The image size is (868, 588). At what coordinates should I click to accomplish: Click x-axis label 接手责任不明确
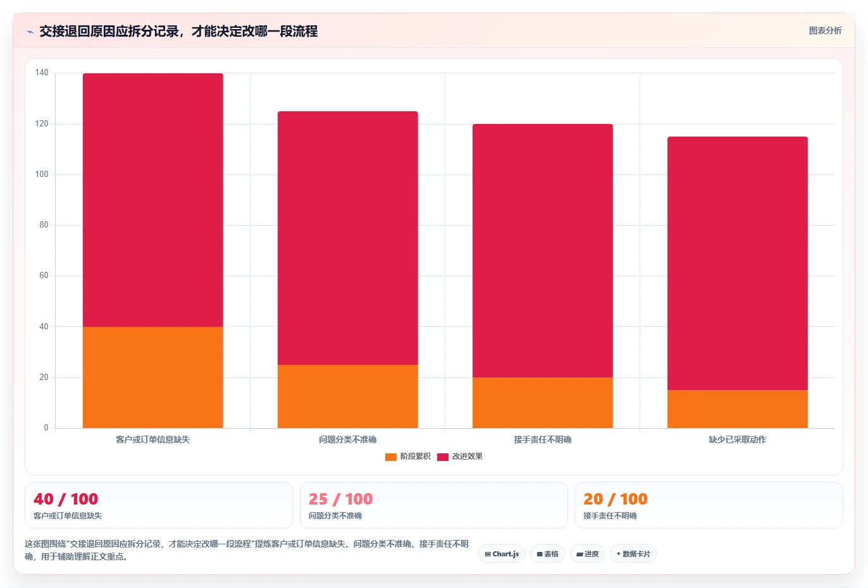[543, 439]
